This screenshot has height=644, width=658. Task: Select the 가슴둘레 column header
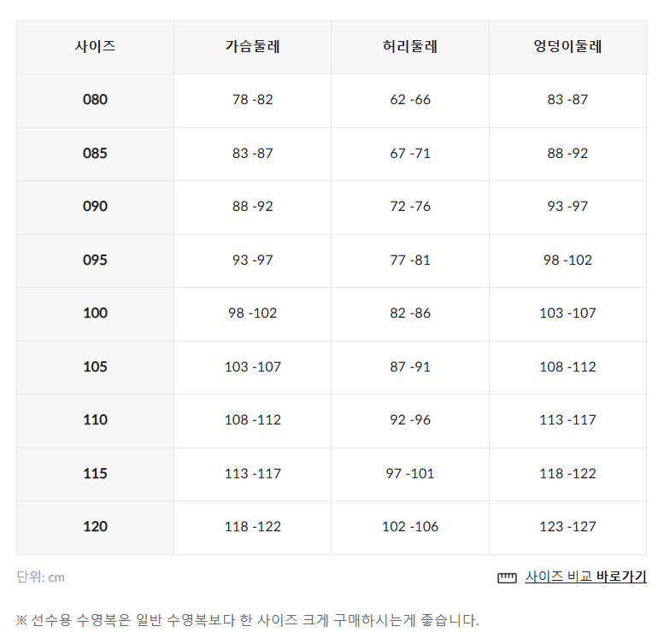pyautogui.click(x=253, y=46)
